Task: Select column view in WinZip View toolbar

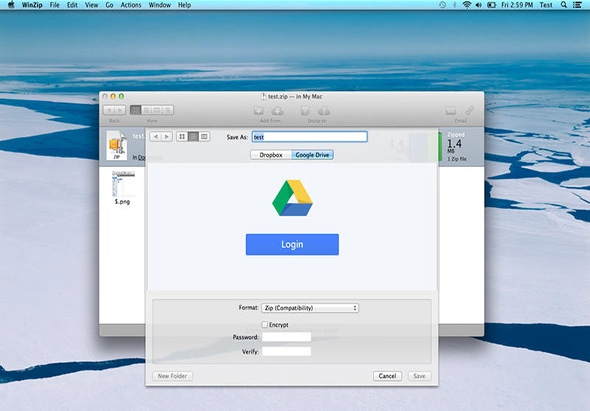Action: [x=157, y=110]
